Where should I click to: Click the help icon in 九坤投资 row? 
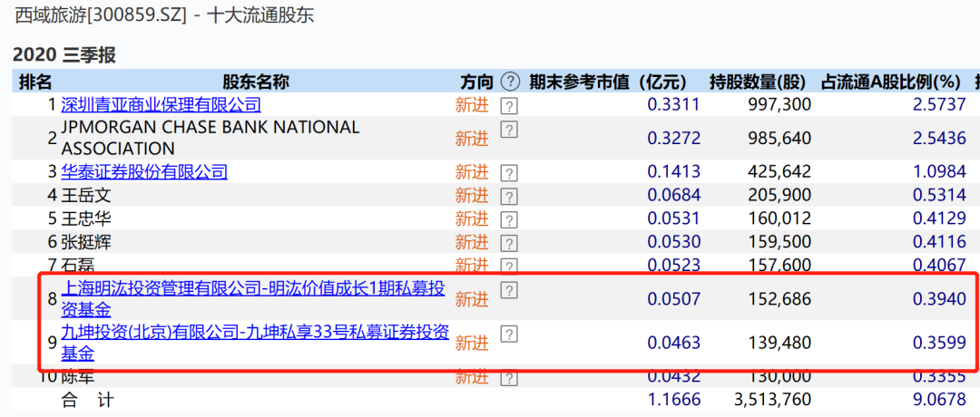509,335
